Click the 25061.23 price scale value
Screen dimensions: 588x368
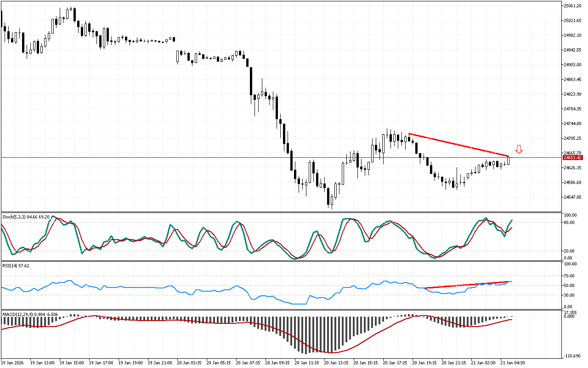click(x=572, y=6)
